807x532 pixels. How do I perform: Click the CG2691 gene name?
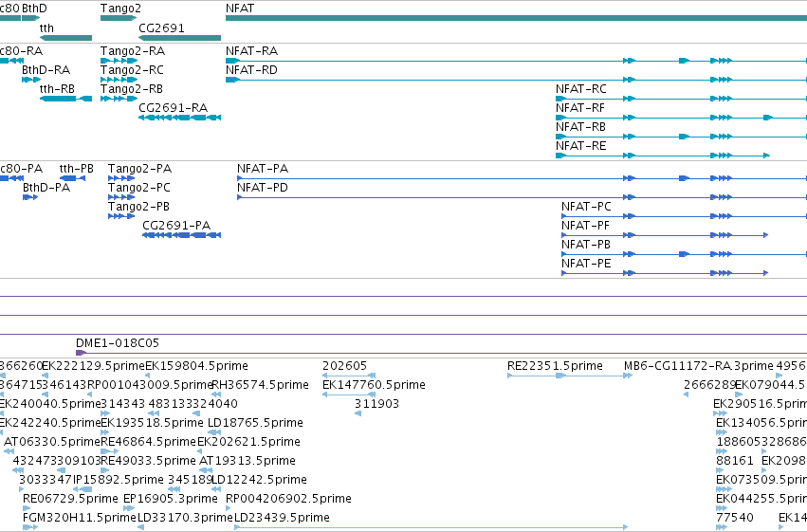tap(161, 28)
